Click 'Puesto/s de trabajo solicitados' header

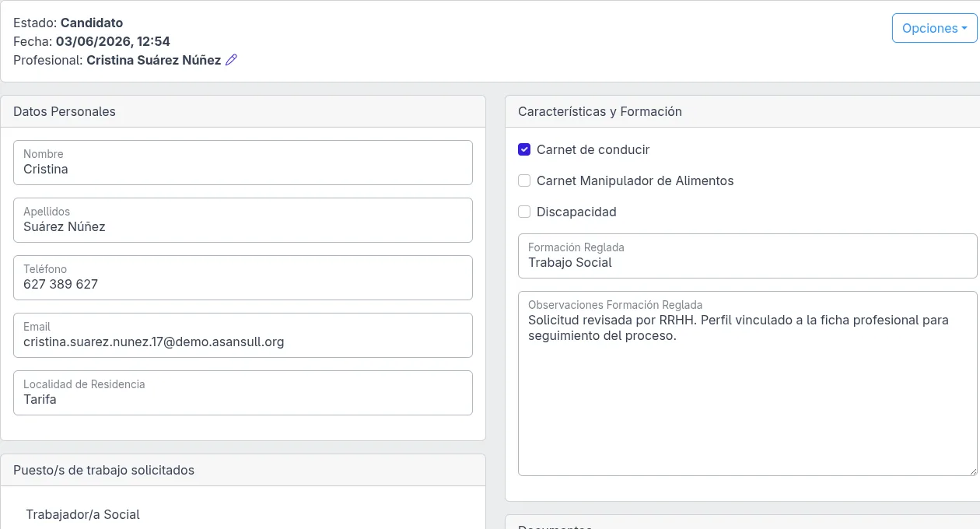point(243,470)
